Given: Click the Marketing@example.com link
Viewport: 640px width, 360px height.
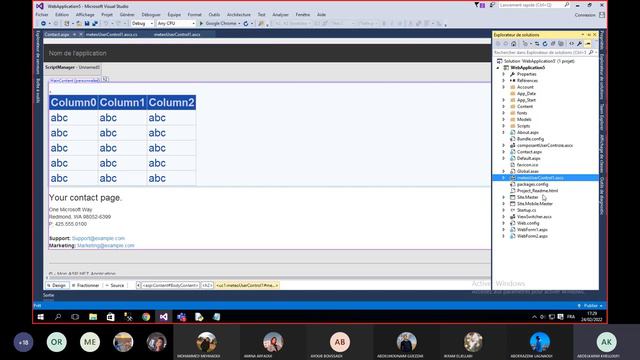Looking at the screenshot, I should pos(106,246).
